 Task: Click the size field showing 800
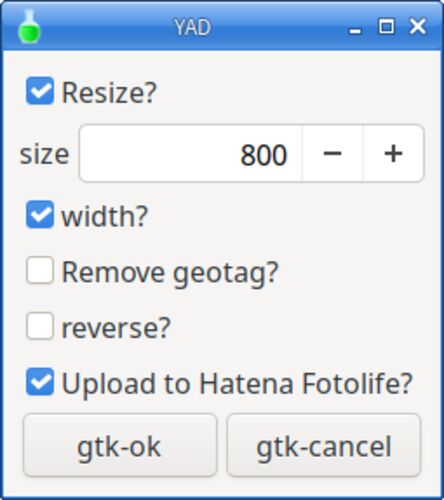pyautogui.click(x=191, y=153)
